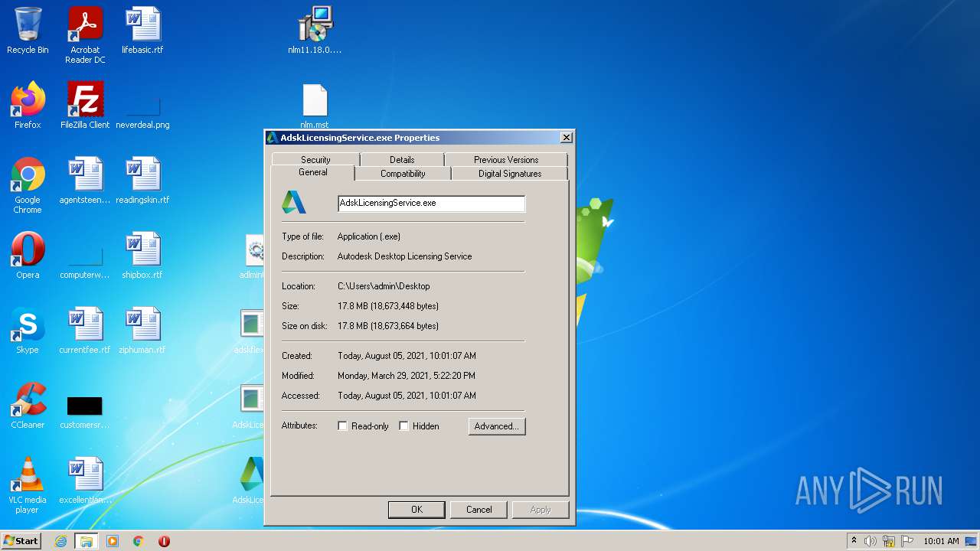Launch CCleaner desktop shortcut

28,406
